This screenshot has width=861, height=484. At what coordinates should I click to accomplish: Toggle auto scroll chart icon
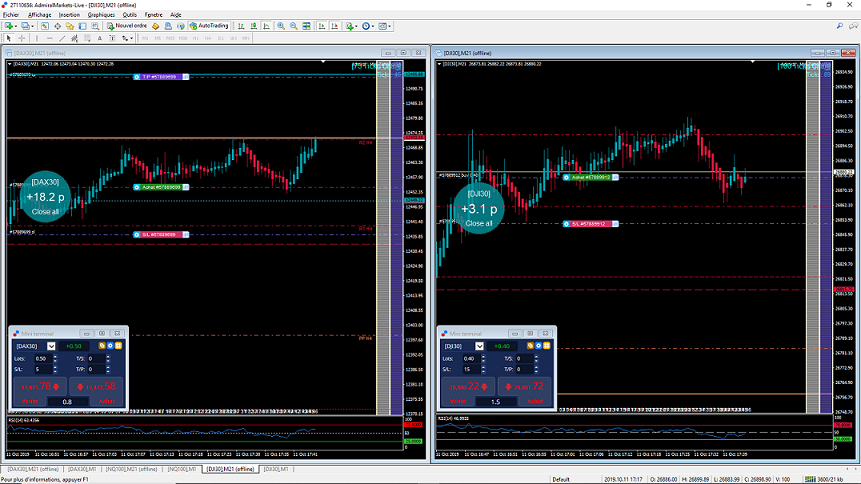point(322,26)
